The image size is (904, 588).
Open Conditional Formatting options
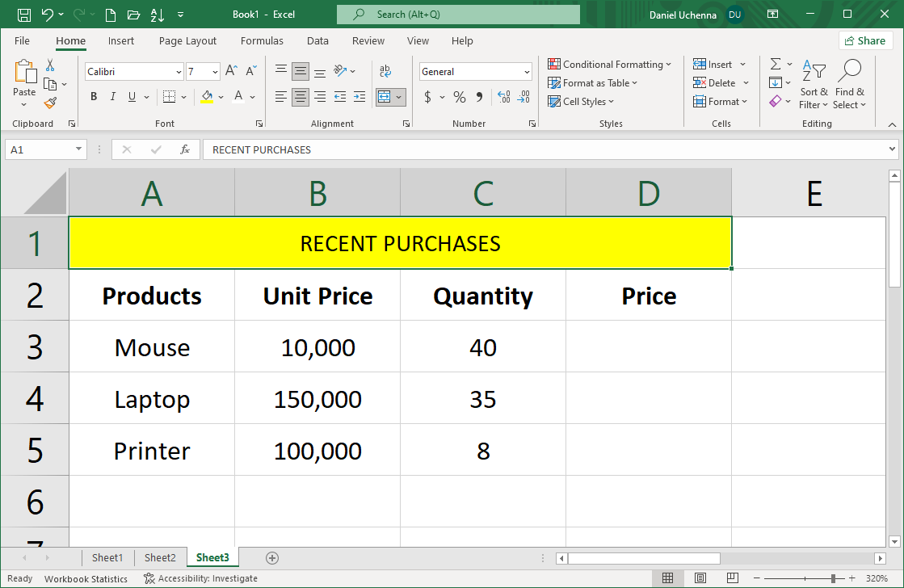pyautogui.click(x=610, y=64)
